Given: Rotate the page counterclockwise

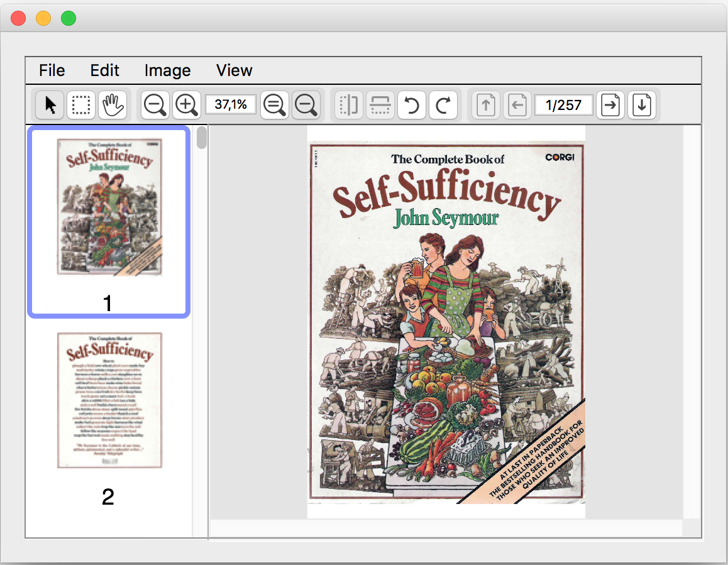Looking at the screenshot, I should pos(412,105).
